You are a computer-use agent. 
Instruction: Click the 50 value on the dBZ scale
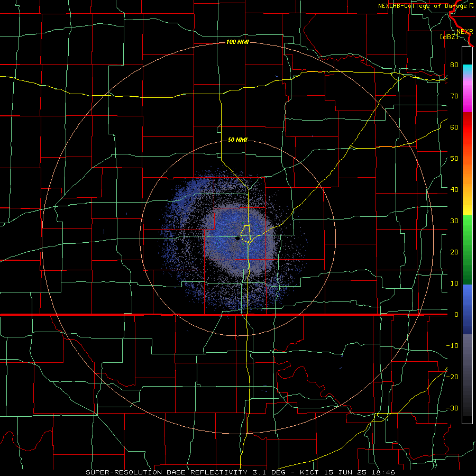(454, 159)
